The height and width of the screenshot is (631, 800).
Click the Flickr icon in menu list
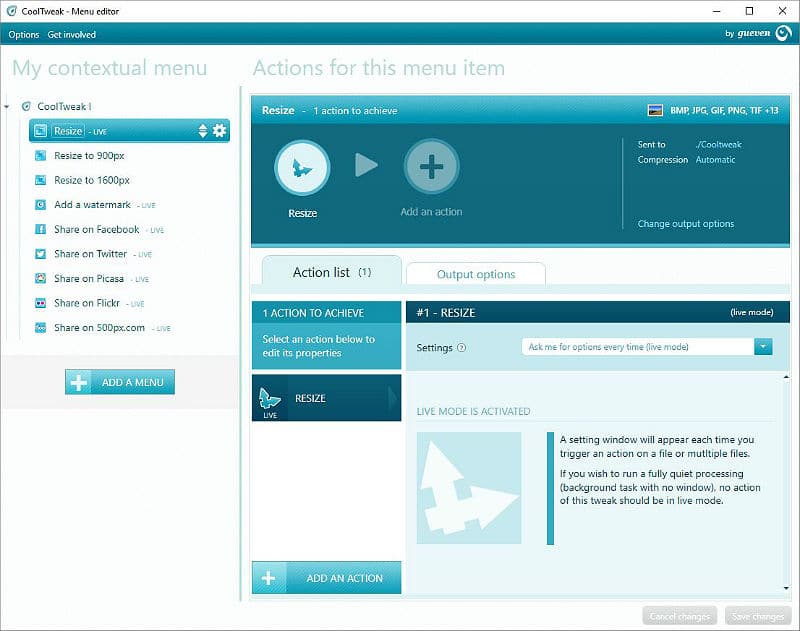tap(40, 303)
